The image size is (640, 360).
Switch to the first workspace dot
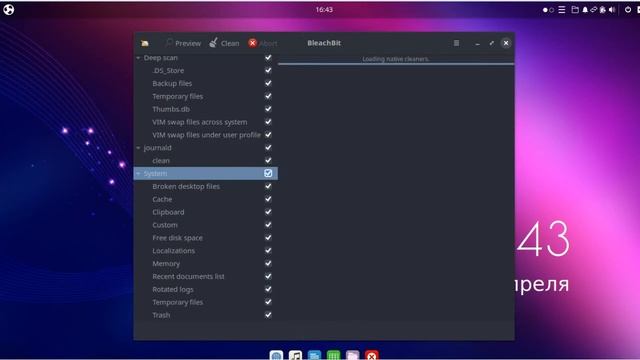coord(545,10)
